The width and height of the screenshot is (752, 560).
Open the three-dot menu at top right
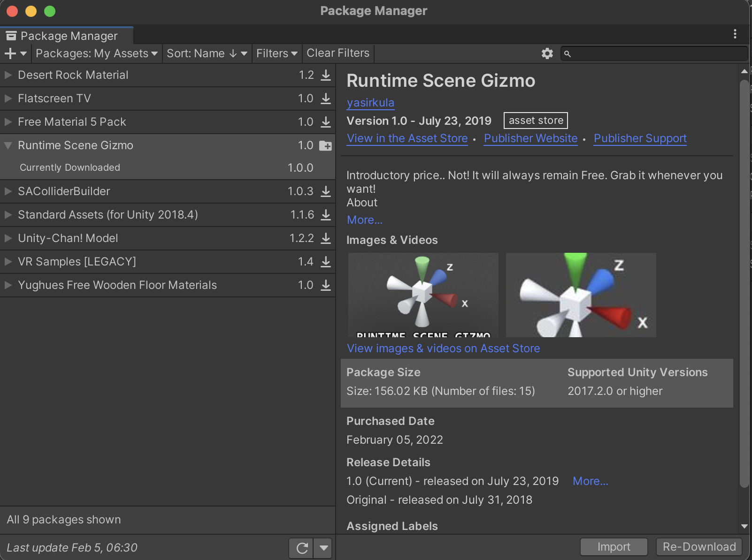735,34
